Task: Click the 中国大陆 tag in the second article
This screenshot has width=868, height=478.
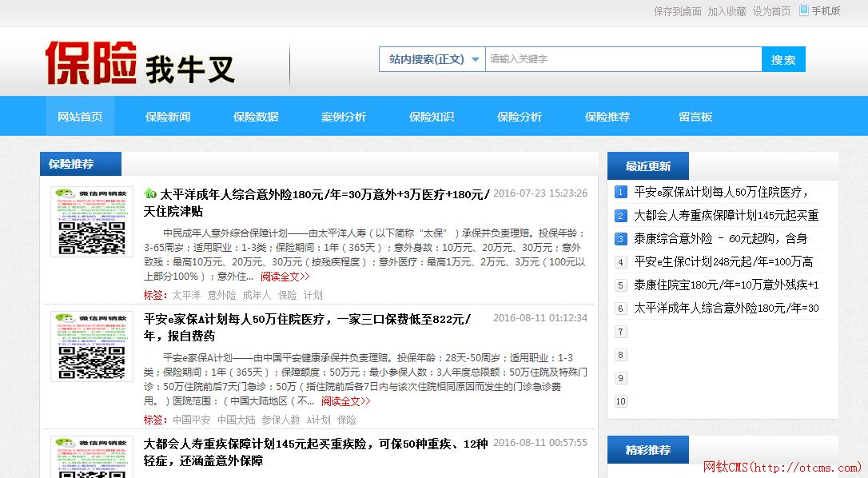Action: click(237, 420)
